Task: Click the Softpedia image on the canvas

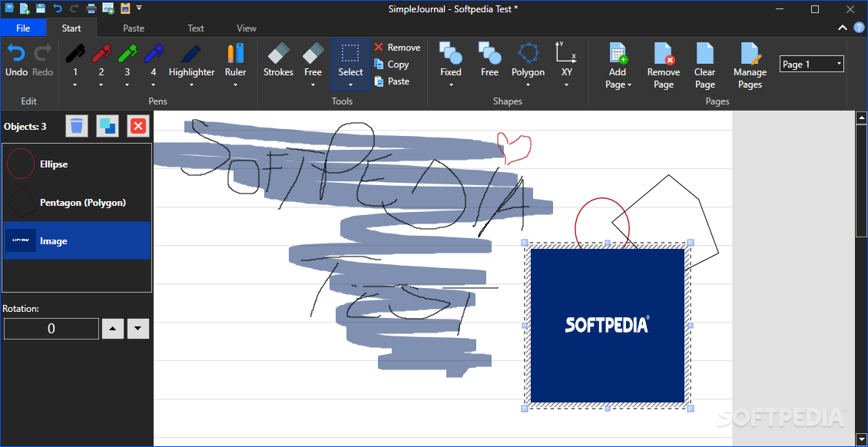Action: point(608,326)
